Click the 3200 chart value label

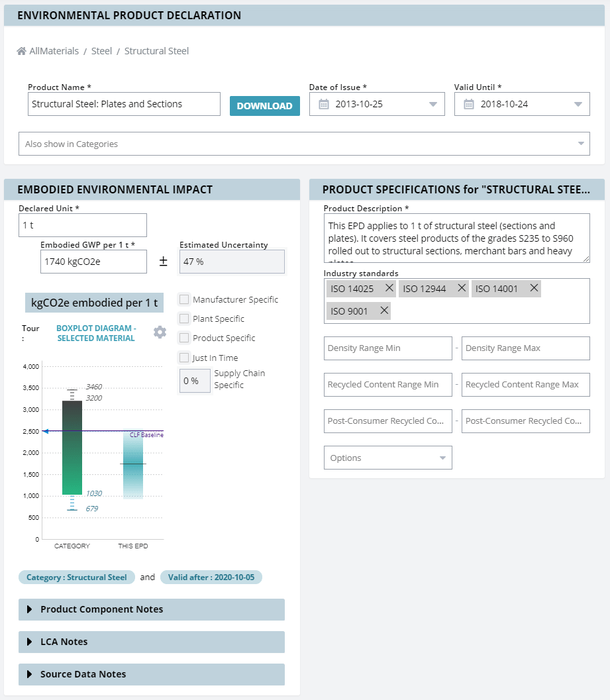pyautogui.click(x=94, y=398)
